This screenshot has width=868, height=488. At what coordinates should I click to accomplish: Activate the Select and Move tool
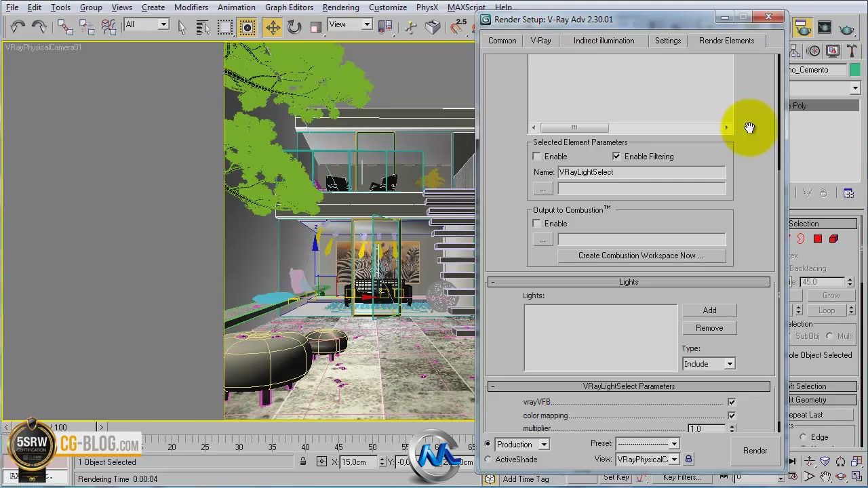pos(273,27)
